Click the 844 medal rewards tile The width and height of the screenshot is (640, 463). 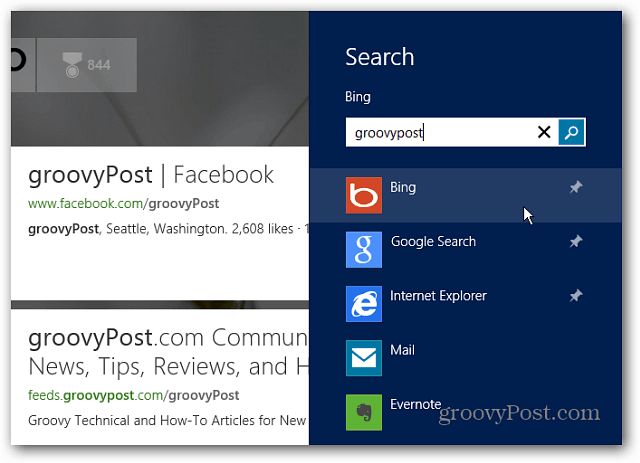point(87,65)
